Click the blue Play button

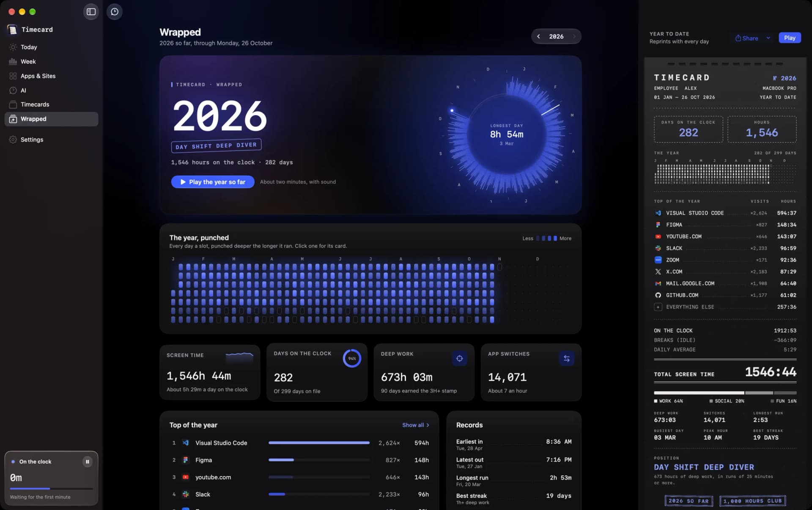(790, 38)
